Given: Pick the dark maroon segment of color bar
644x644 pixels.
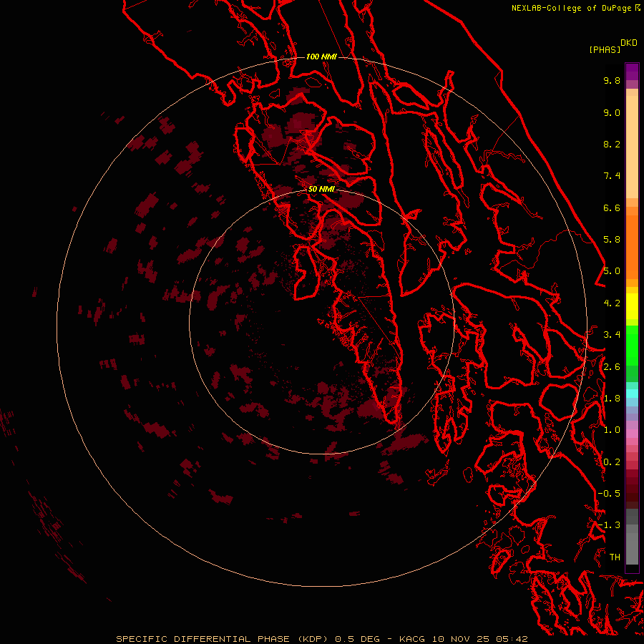Looking at the screenshot, I should coord(632,489).
